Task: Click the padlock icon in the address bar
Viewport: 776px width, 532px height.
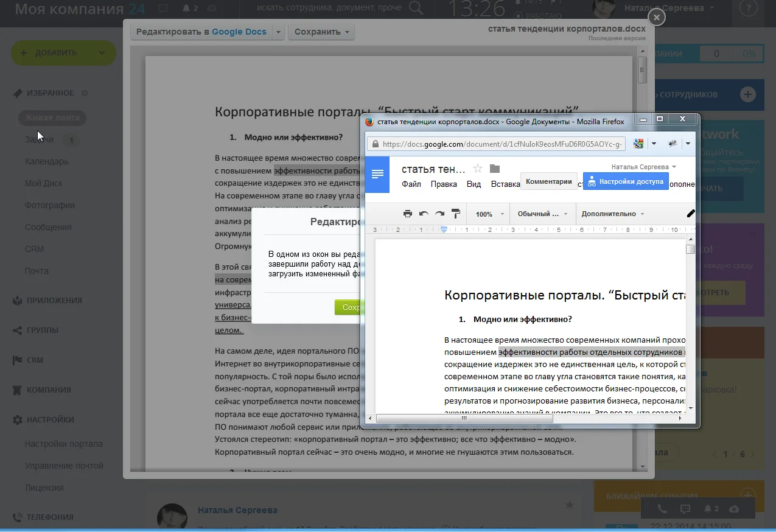Action: coord(375,144)
